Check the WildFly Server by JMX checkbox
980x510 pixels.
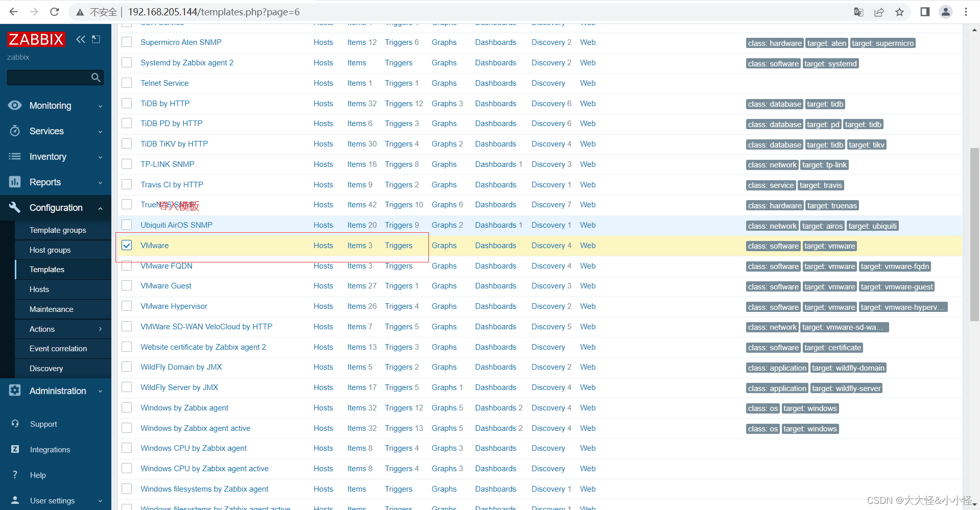point(127,387)
